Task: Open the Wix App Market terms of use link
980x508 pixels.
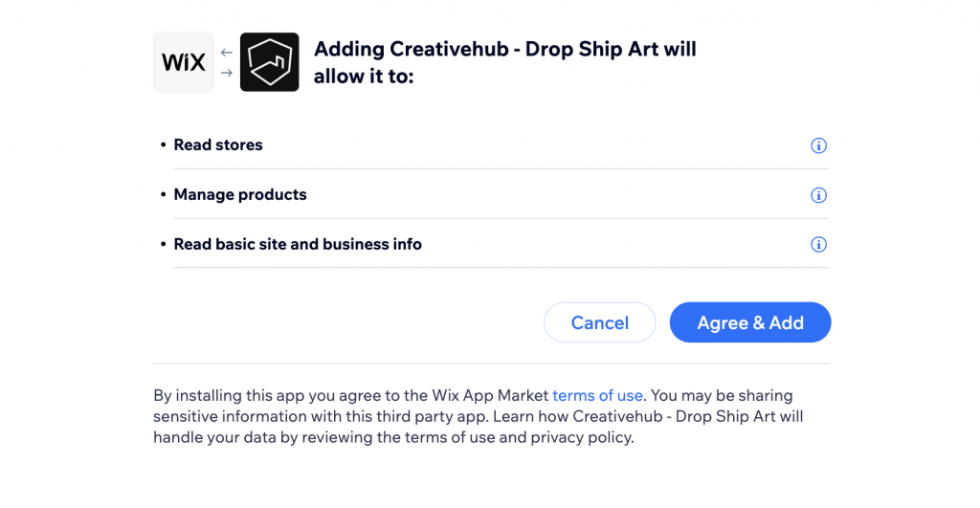Action: tap(597, 395)
